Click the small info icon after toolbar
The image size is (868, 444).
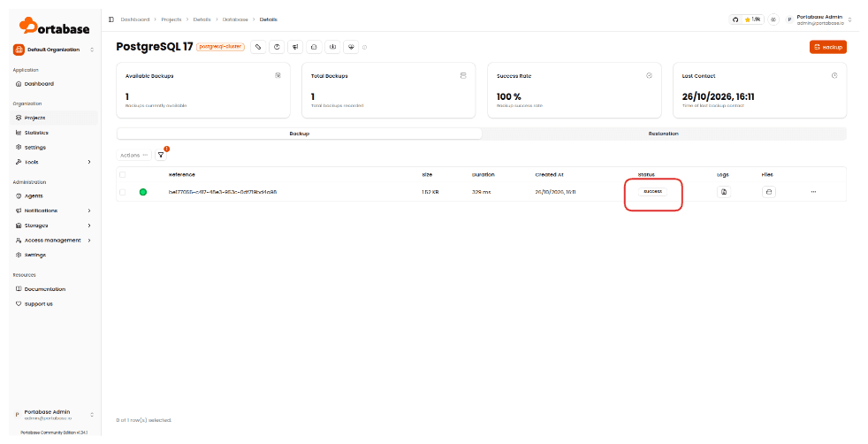364,48
